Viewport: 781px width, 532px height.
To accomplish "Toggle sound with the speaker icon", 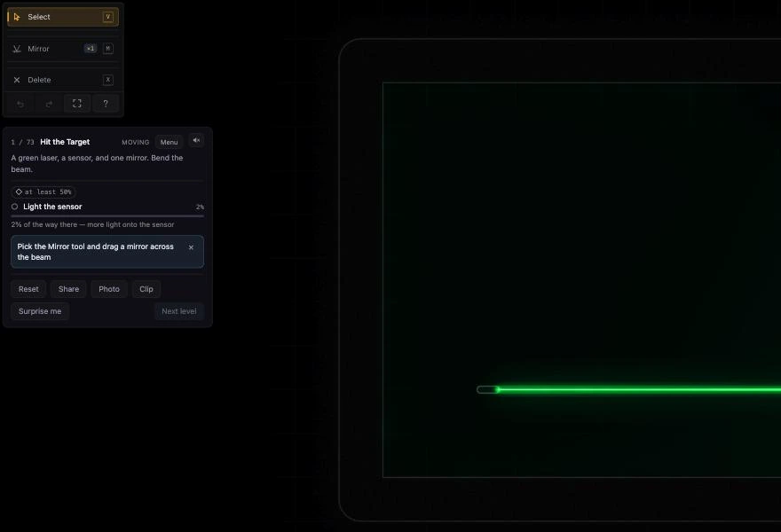I will tap(196, 141).
